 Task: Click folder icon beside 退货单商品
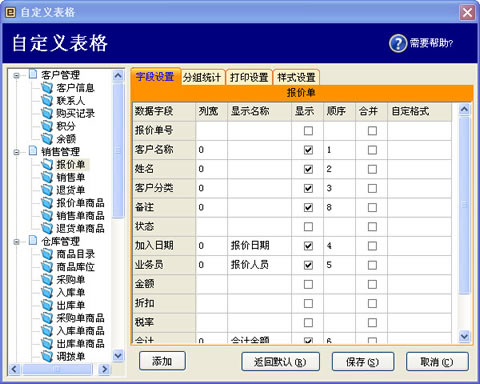(x=47, y=228)
